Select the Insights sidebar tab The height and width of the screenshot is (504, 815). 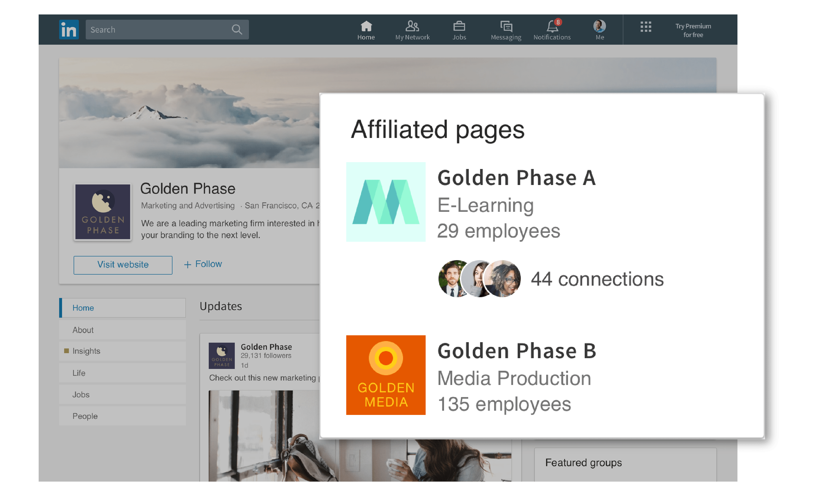[x=122, y=351]
